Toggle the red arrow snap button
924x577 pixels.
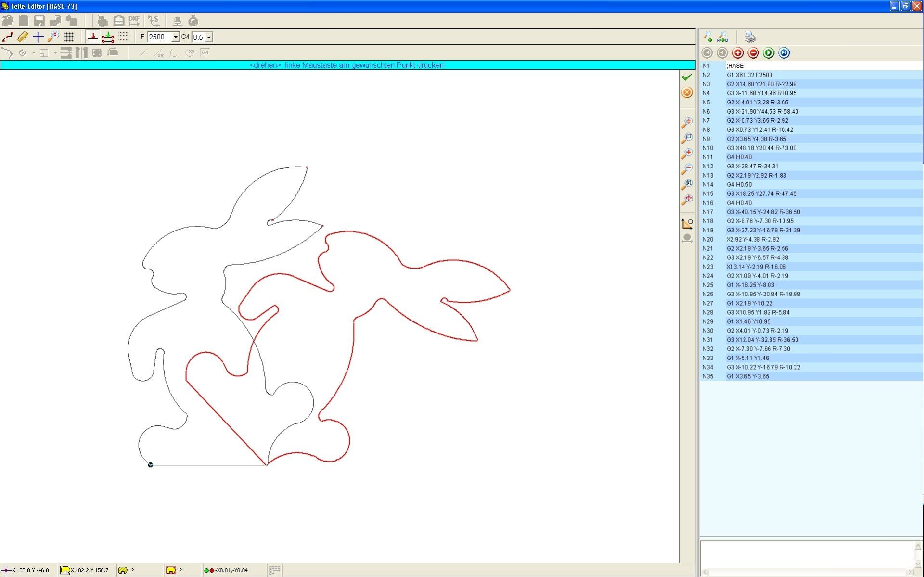coord(93,37)
